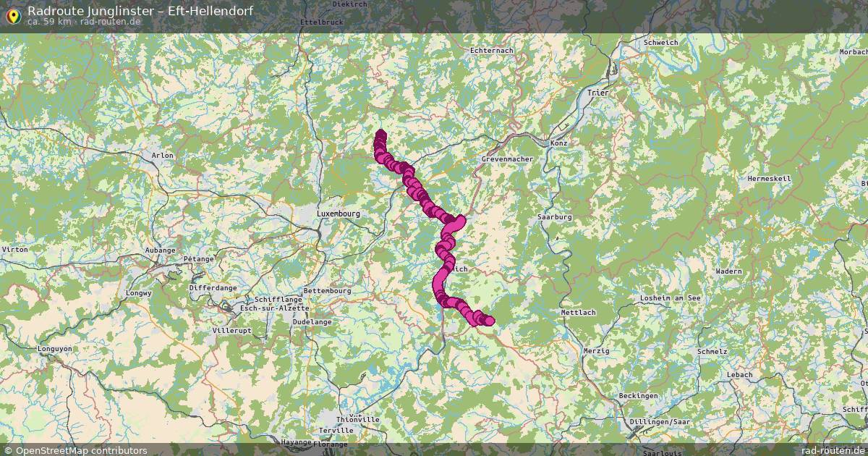The height and width of the screenshot is (456, 868).
Task: Click the Hermeskeil town label
Action: (770, 178)
